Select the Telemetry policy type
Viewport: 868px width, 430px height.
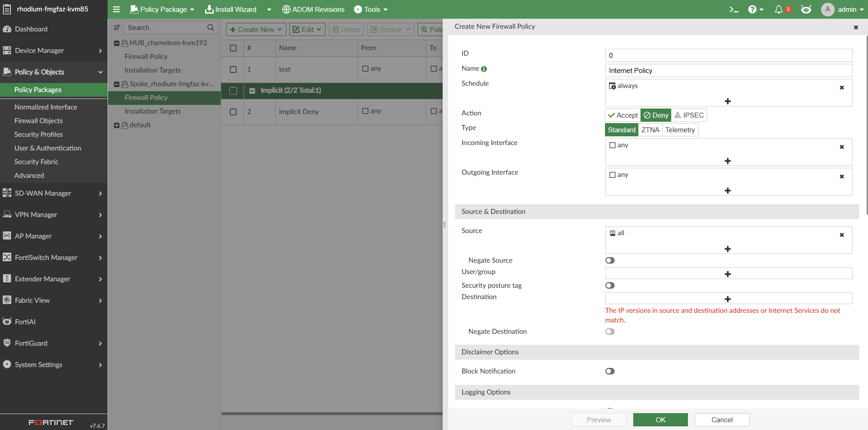click(680, 130)
